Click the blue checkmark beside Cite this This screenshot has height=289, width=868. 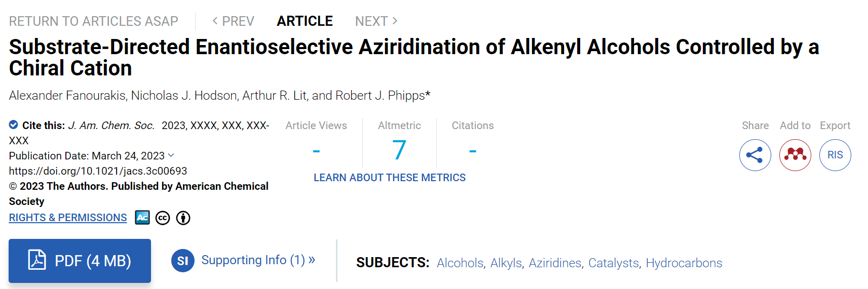point(14,125)
